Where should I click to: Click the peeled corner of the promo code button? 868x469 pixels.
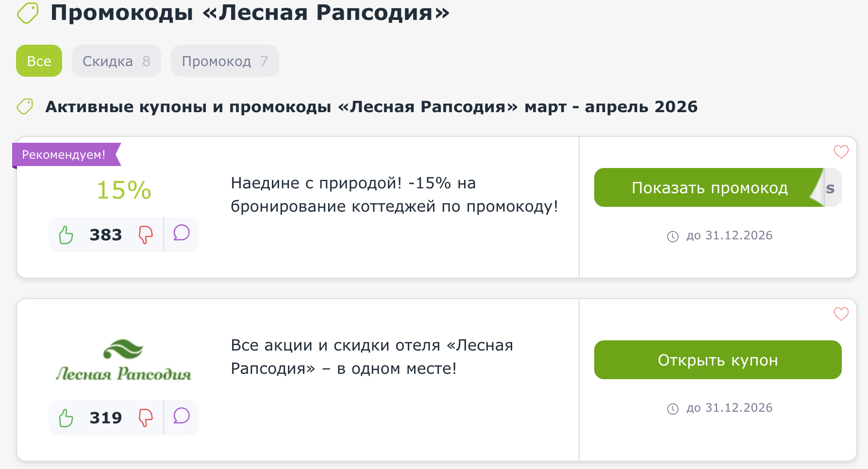pos(825,188)
